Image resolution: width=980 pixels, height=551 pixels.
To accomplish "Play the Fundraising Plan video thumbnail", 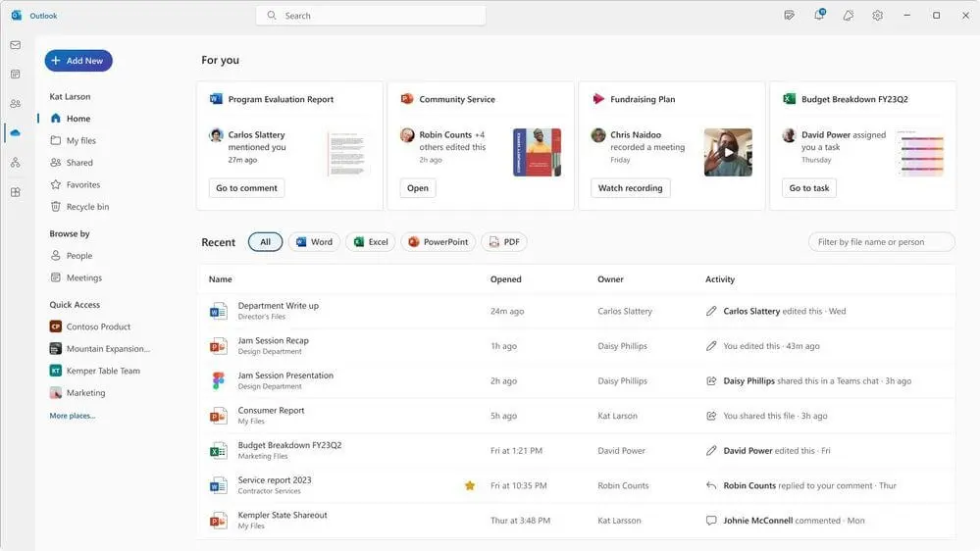I will pyautogui.click(x=728, y=152).
